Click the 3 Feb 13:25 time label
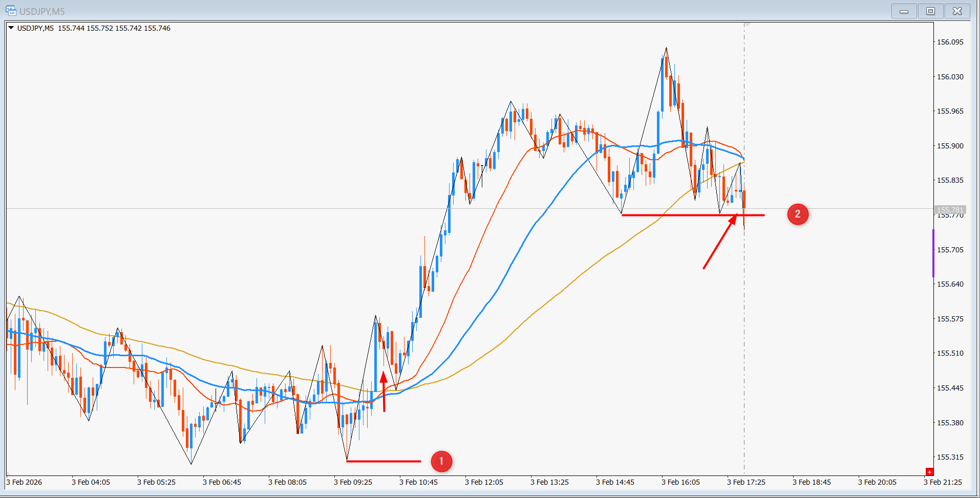Viewport: 980px width, 498px height. (549, 482)
